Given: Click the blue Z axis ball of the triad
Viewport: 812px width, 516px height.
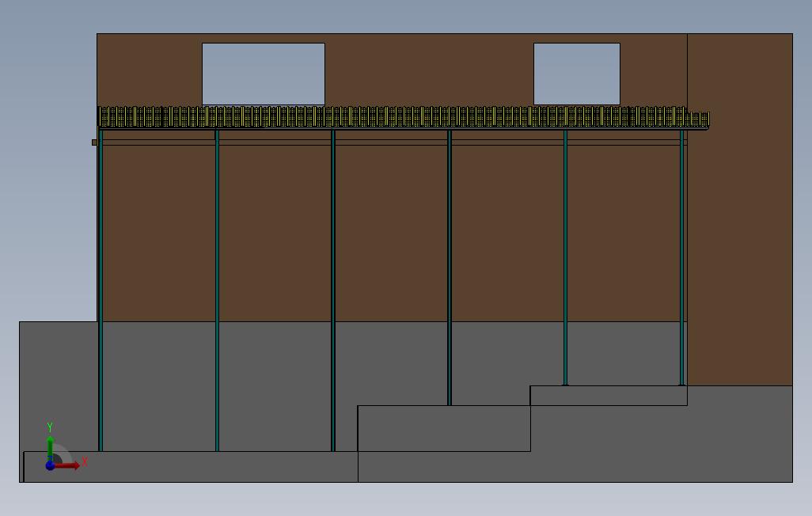Looking at the screenshot, I should pyautogui.click(x=50, y=465).
